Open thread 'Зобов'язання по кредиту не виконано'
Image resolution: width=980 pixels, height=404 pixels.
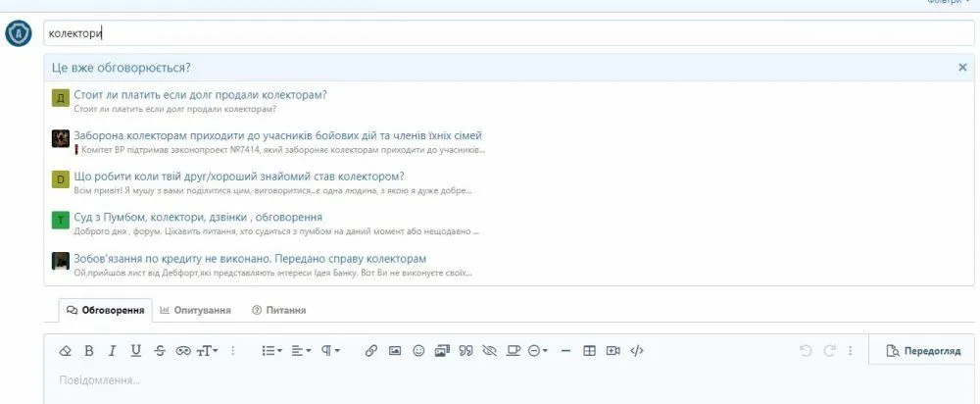tap(250, 258)
